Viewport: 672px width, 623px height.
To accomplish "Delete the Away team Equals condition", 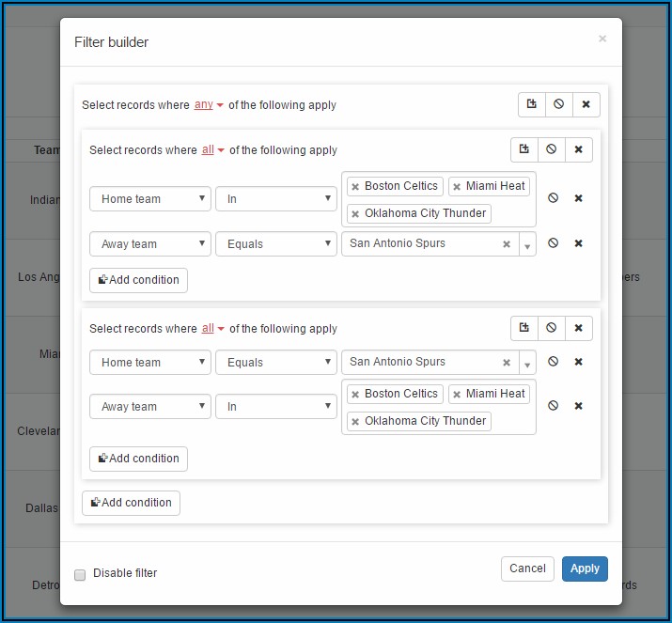I will 579,243.
